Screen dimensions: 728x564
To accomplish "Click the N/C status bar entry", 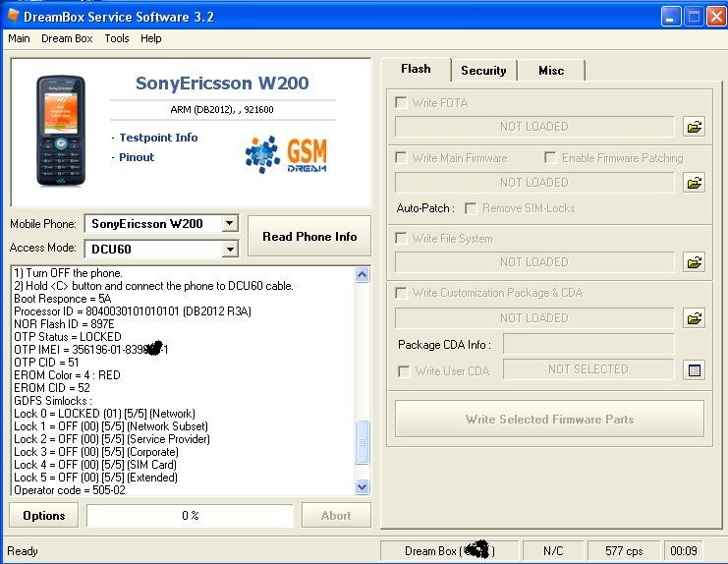I will click(x=553, y=551).
